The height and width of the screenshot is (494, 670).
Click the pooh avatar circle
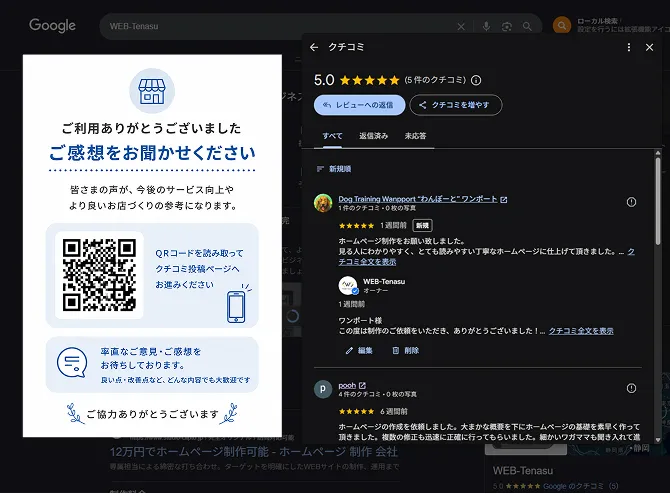pos(323,389)
